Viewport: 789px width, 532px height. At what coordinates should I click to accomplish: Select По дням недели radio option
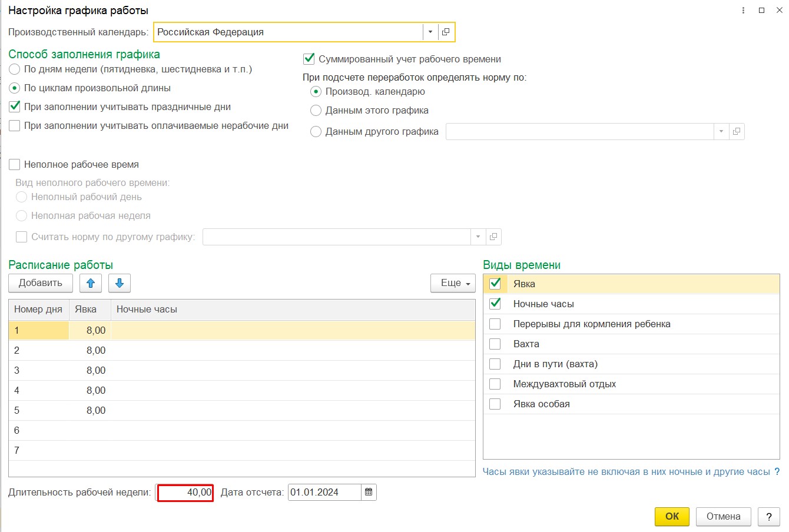[x=15, y=69]
